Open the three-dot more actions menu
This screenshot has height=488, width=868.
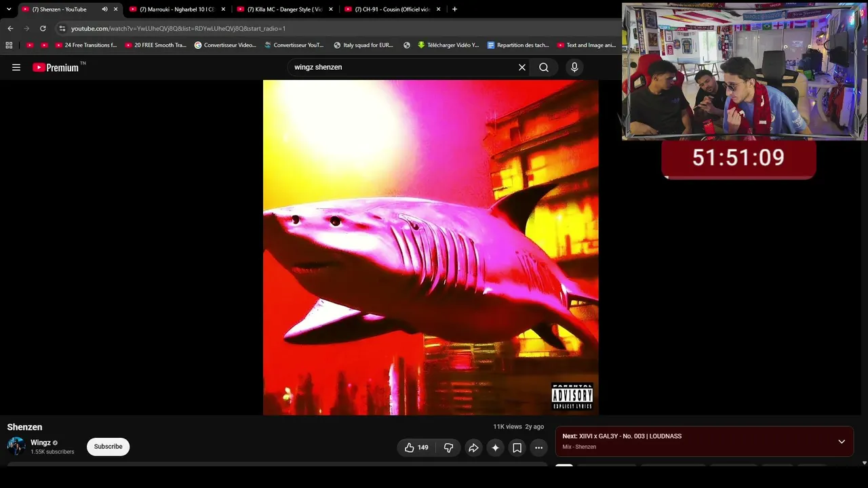[x=538, y=447]
